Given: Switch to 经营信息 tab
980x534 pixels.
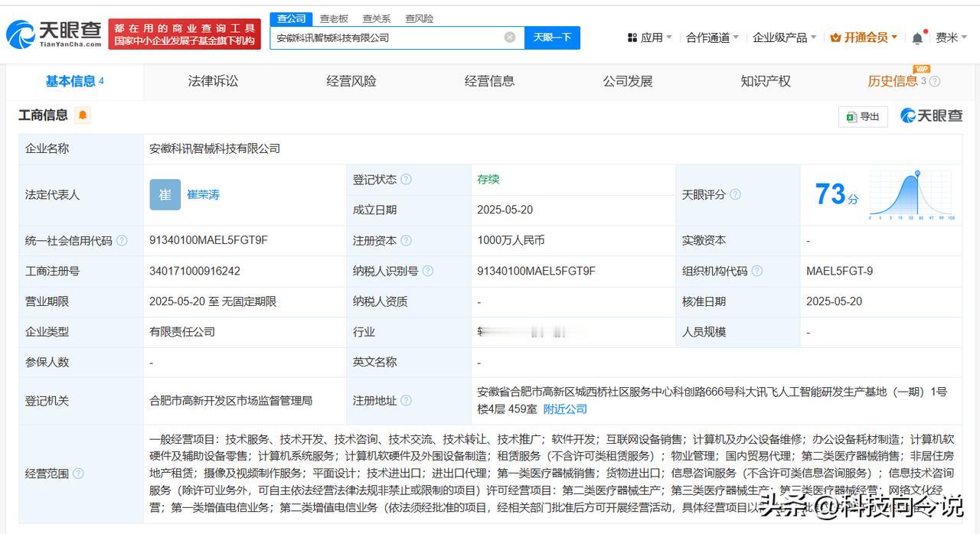Looking at the screenshot, I should coord(489,81).
